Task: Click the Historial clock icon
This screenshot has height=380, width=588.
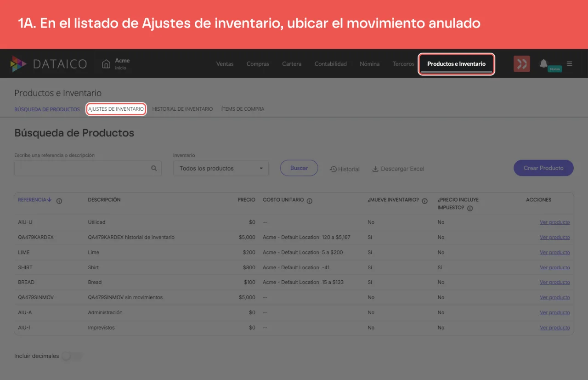Action: (x=334, y=169)
